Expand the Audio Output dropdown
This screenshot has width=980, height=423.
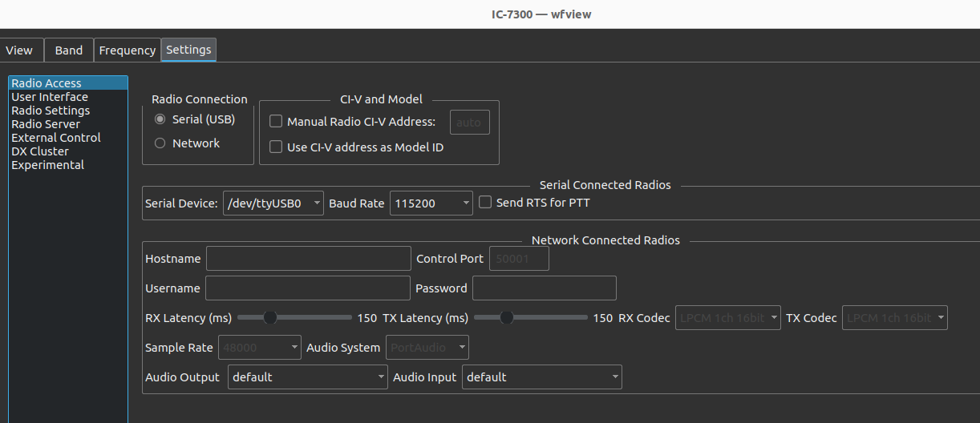tap(308, 377)
